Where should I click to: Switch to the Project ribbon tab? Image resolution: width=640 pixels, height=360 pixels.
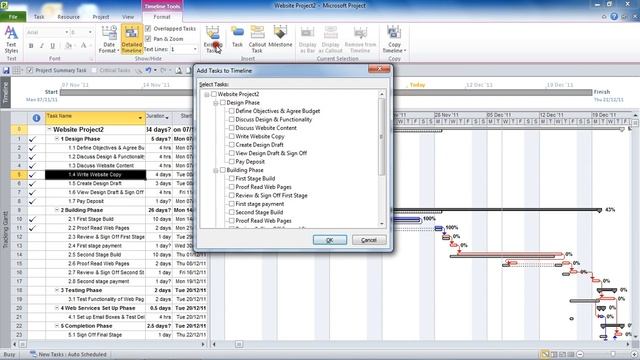coord(101,17)
